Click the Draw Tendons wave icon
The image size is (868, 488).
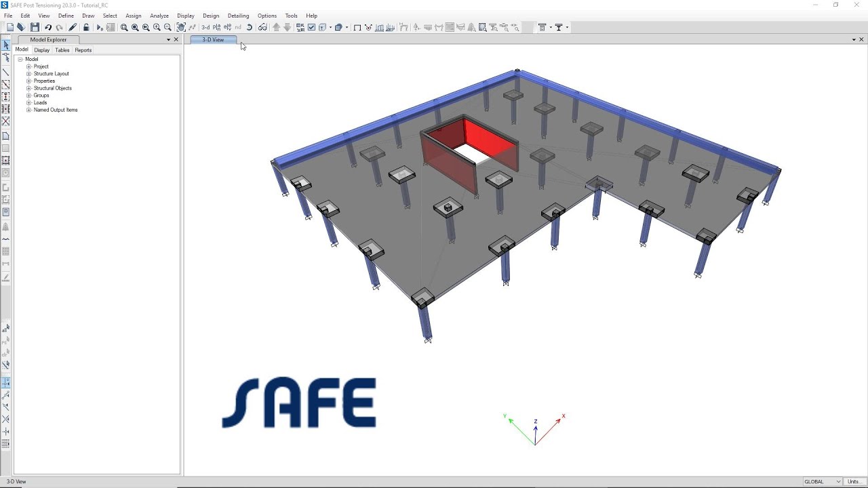coord(6,239)
